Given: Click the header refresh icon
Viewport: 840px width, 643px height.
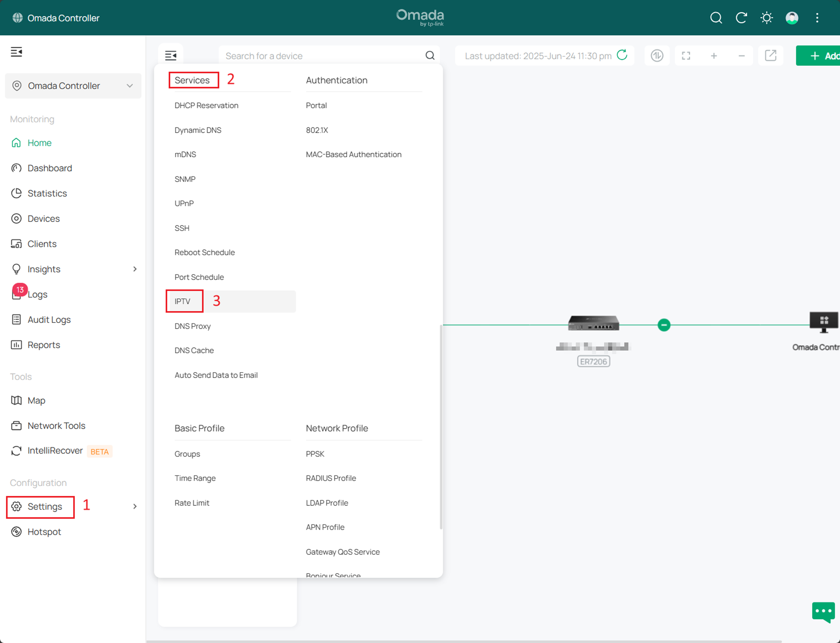Looking at the screenshot, I should pyautogui.click(x=741, y=17).
